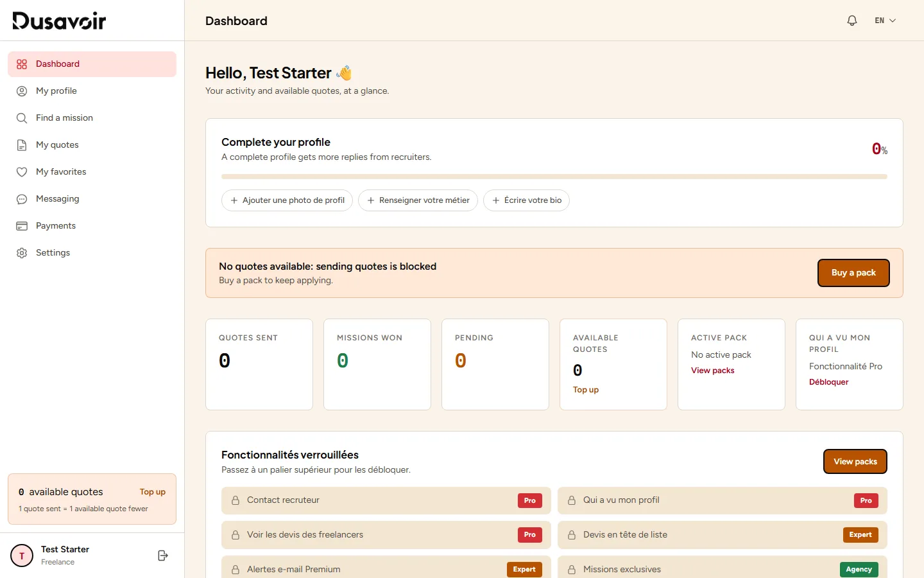The height and width of the screenshot is (578, 924).
Task: Click the Missions Won stat card
Action: (x=377, y=364)
